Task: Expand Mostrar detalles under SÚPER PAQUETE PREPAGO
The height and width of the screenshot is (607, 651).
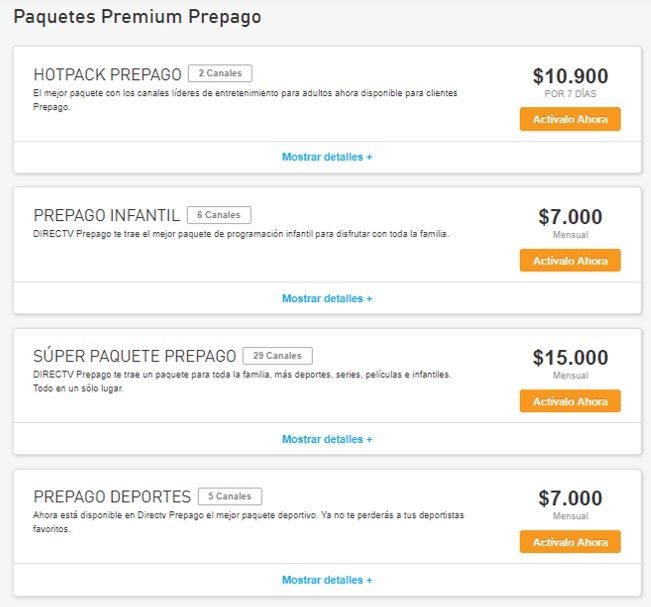Action: 327,439
